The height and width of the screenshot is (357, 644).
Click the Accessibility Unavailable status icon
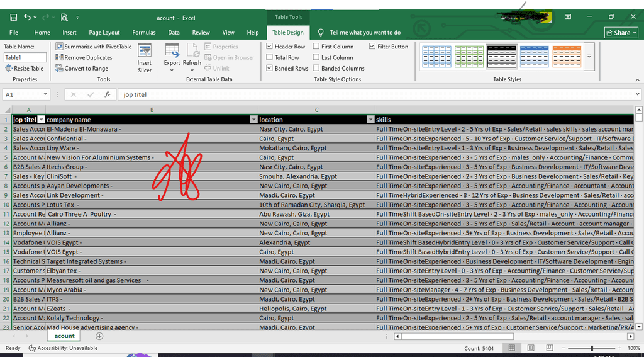pyautogui.click(x=32, y=348)
